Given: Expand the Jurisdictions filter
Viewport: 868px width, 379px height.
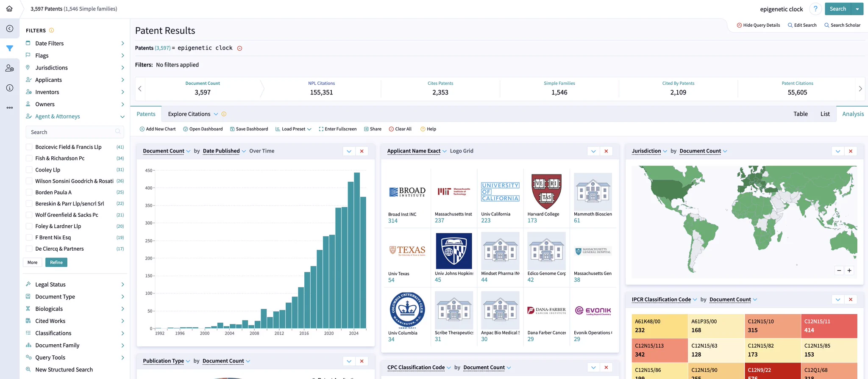Looking at the screenshot, I should 75,68.
